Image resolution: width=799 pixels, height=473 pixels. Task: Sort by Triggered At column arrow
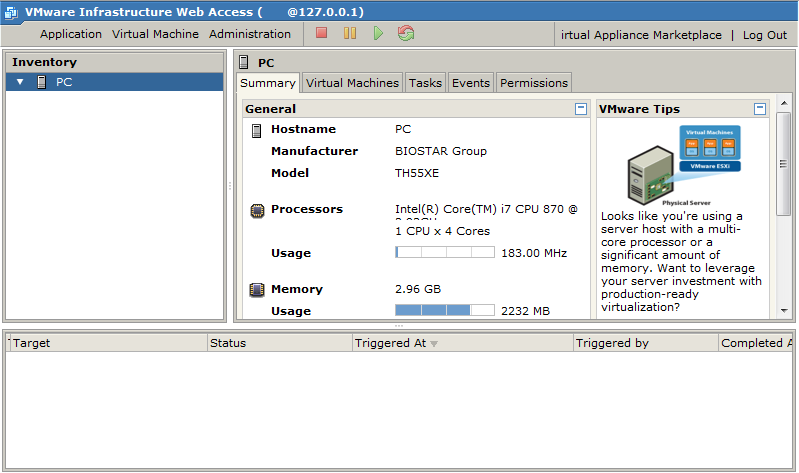tap(434, 344)
